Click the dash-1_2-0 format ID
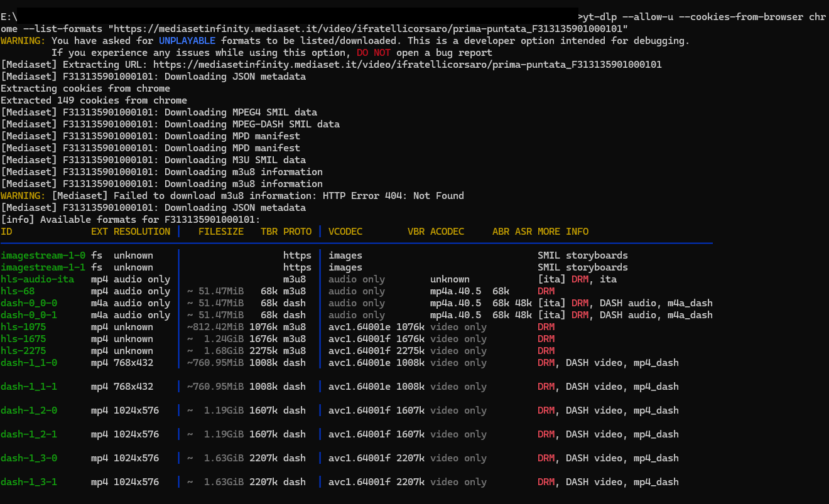Image resolution: width=829 pixels, height=504 pixels. [x=29, y=410]
